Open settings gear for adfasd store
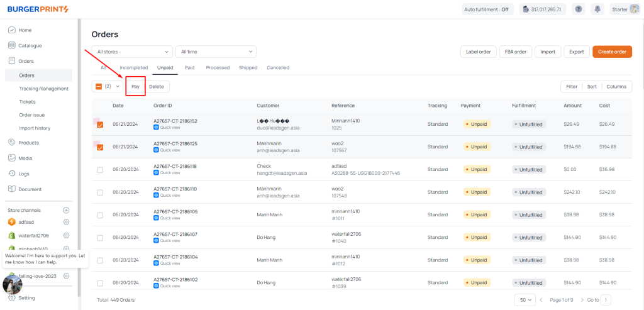The width and height of the screenshot is (644, 310). (66, 222)
